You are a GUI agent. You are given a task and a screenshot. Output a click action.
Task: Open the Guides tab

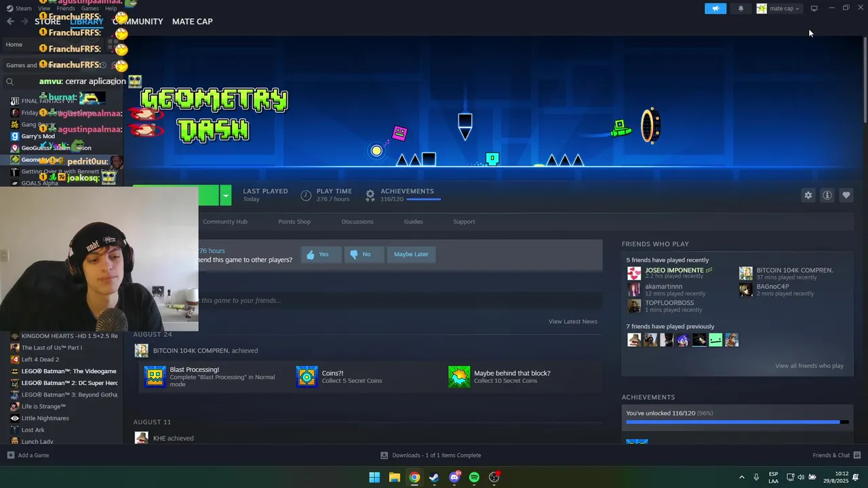coord(413,222)
